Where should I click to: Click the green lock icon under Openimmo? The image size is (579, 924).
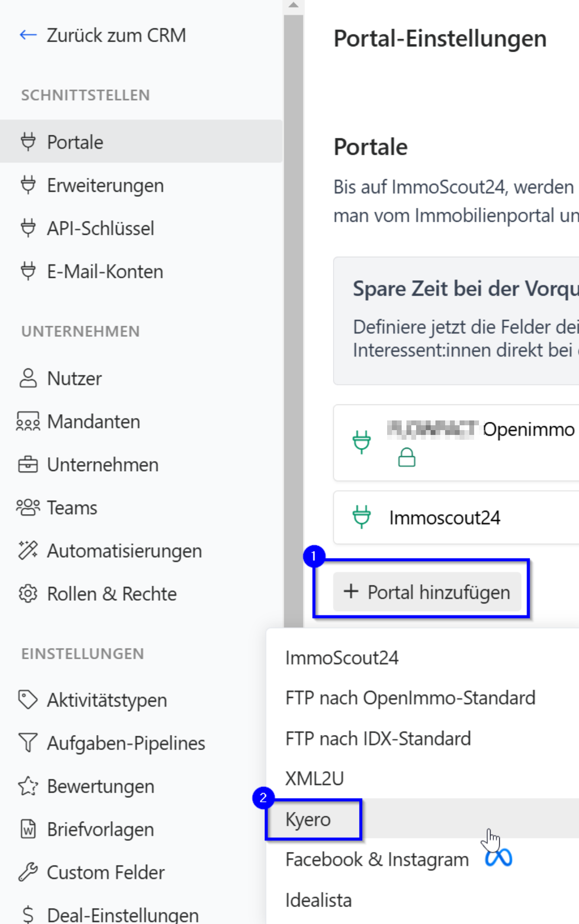click(406, 457)
